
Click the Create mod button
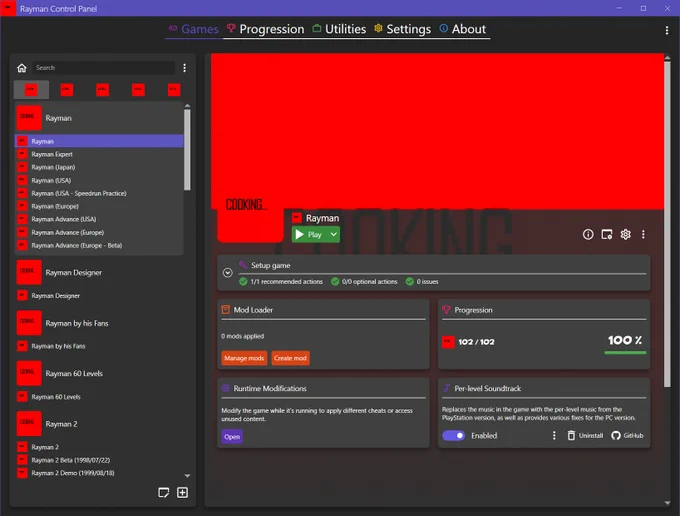click(290, 358)
